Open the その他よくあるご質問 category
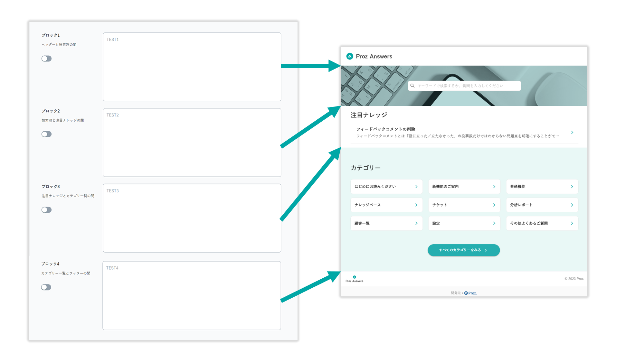This screenshot has width=644, height=362. click(x=542, y=223)
